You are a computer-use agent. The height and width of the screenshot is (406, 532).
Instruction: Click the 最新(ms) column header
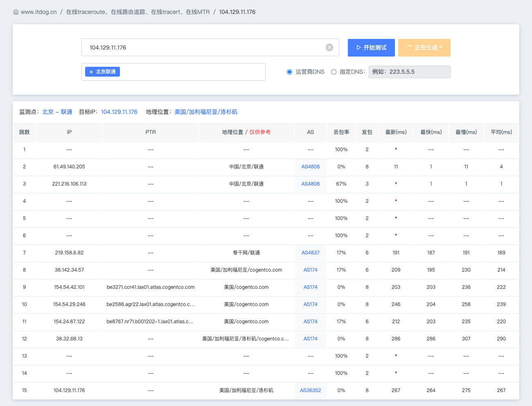point(396,132)
